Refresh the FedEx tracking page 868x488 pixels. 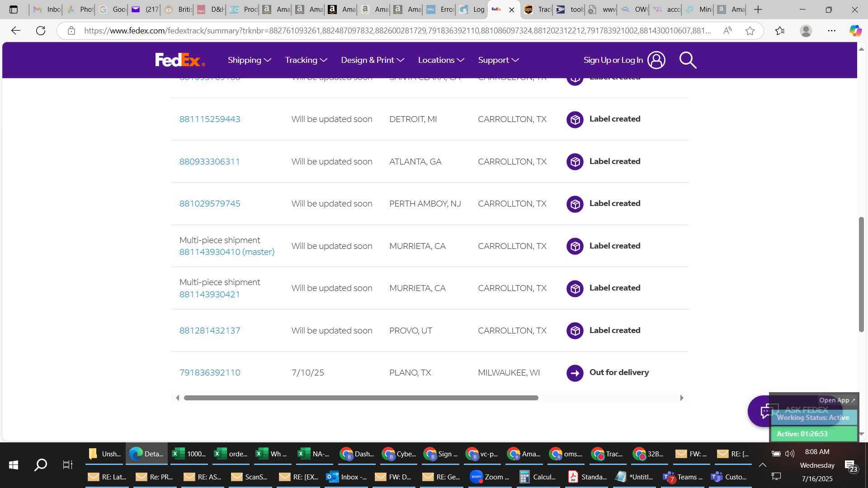click(x=41, y=31)
